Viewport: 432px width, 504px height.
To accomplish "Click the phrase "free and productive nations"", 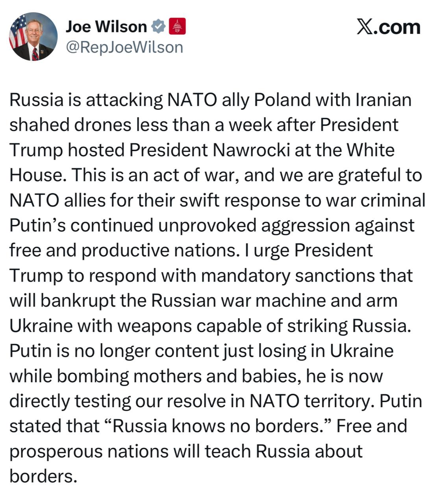I will (124, 251).
